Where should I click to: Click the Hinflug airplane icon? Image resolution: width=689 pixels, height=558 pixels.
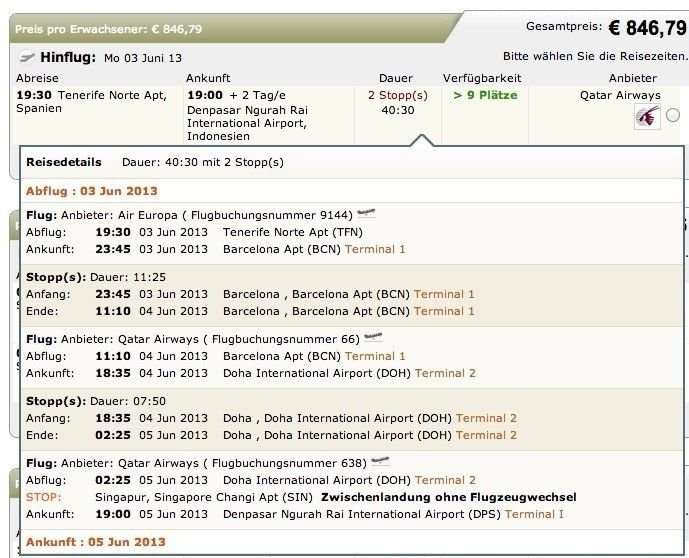point(27,57)
